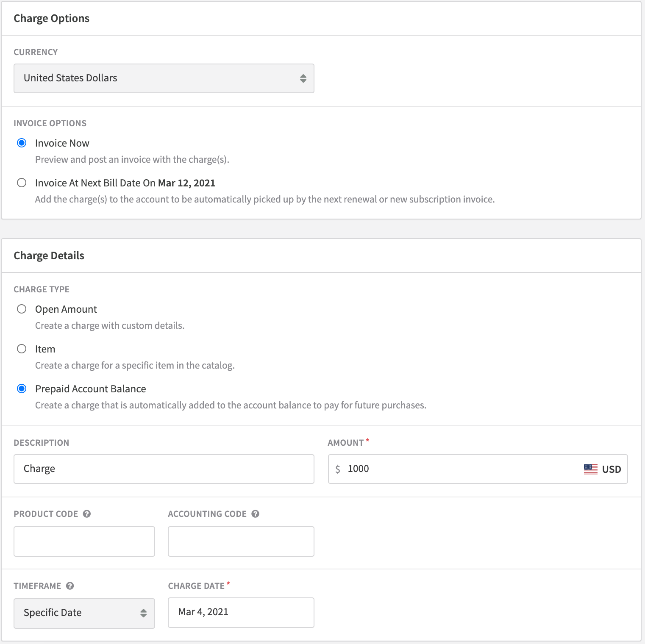This screenshot has width=645, height=644.
Task: Click the Timeframe dropdown arrows
Action: pyautogui.click(x=144, y=613)
